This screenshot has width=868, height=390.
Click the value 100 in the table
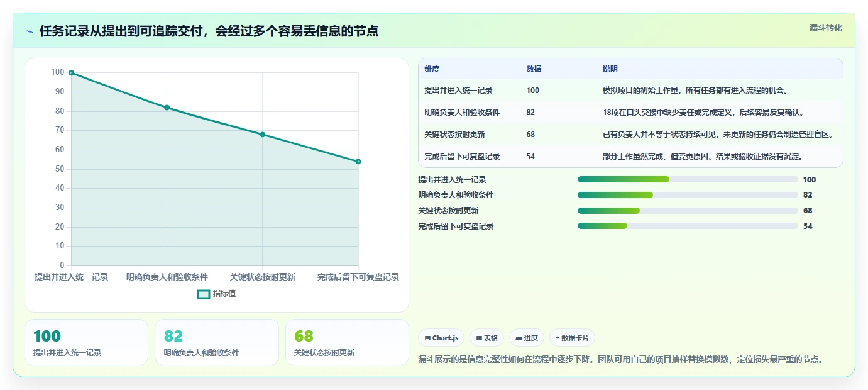[x=533, y=91]
